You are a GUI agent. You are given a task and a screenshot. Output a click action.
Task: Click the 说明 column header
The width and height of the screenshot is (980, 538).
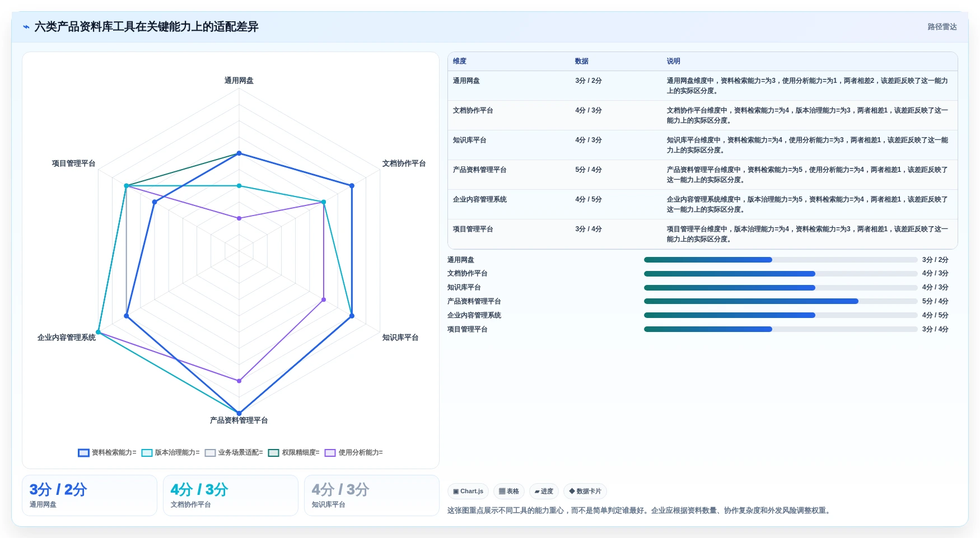click(673, 61)
